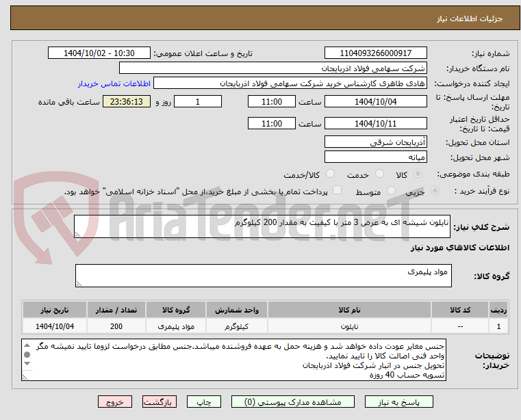Viewport: 521px width, 420px height.
Task: Click the resize grip of گروه کالا box
Action: coord(79,284)
